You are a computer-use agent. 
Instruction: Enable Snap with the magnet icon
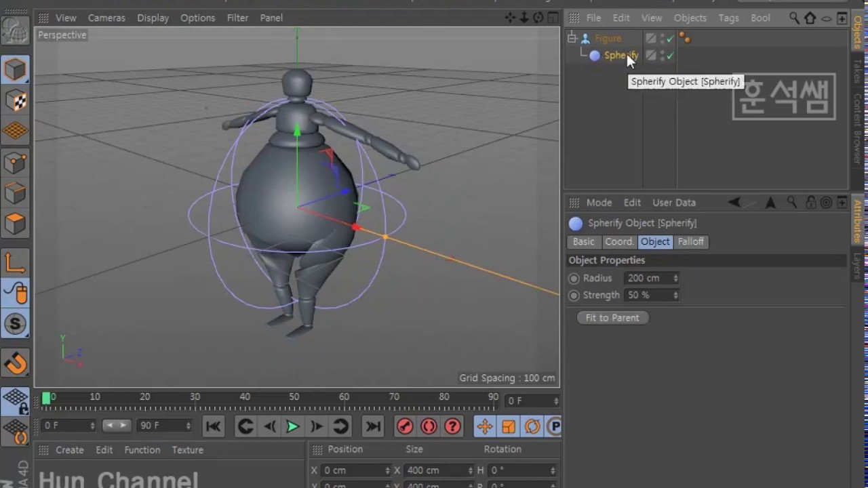15,363
